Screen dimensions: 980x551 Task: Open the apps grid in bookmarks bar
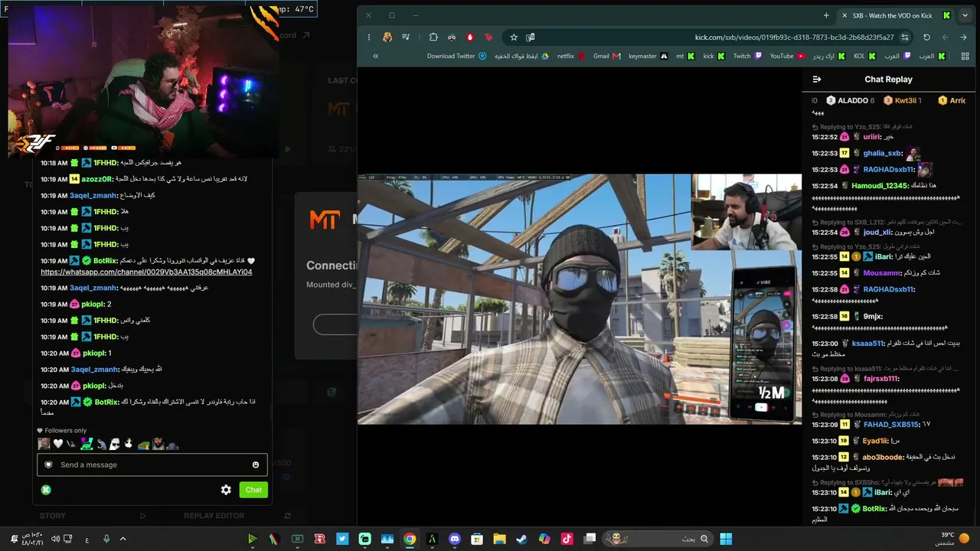[x=965, y=56]
